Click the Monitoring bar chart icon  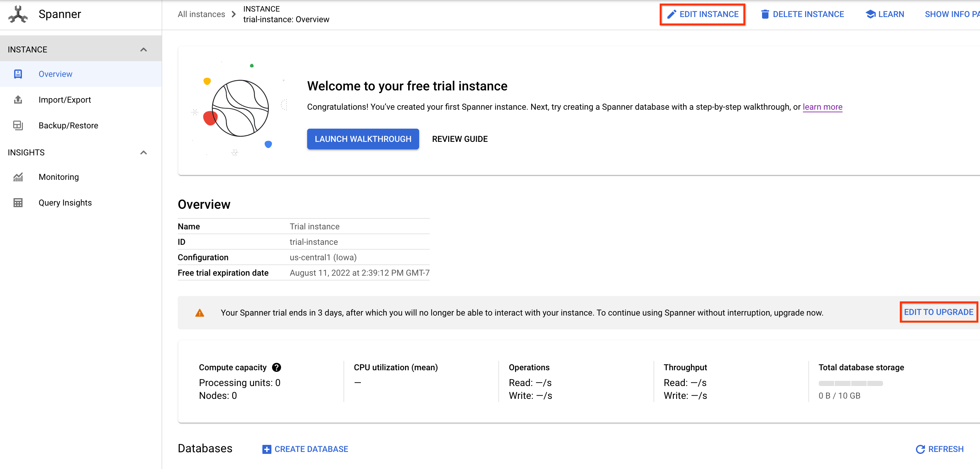(x=17, y=177)
